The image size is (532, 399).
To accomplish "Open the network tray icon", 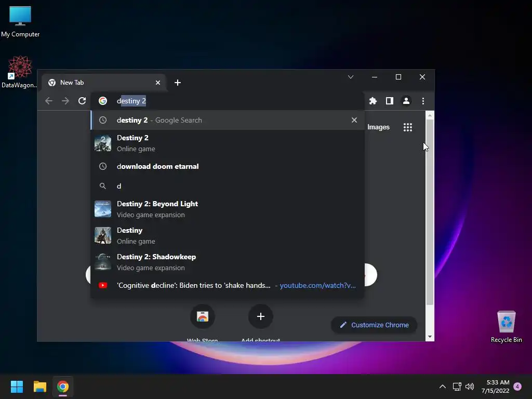I will (x=457, y=387).
